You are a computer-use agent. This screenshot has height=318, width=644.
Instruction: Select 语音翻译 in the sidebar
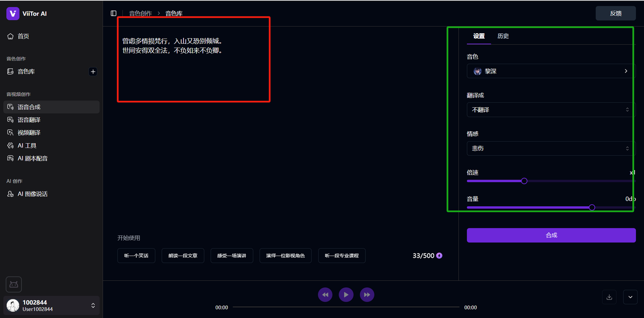(29, 120)
